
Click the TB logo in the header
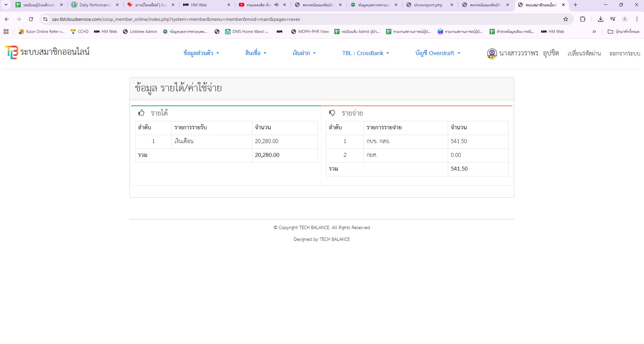[11, 52]
